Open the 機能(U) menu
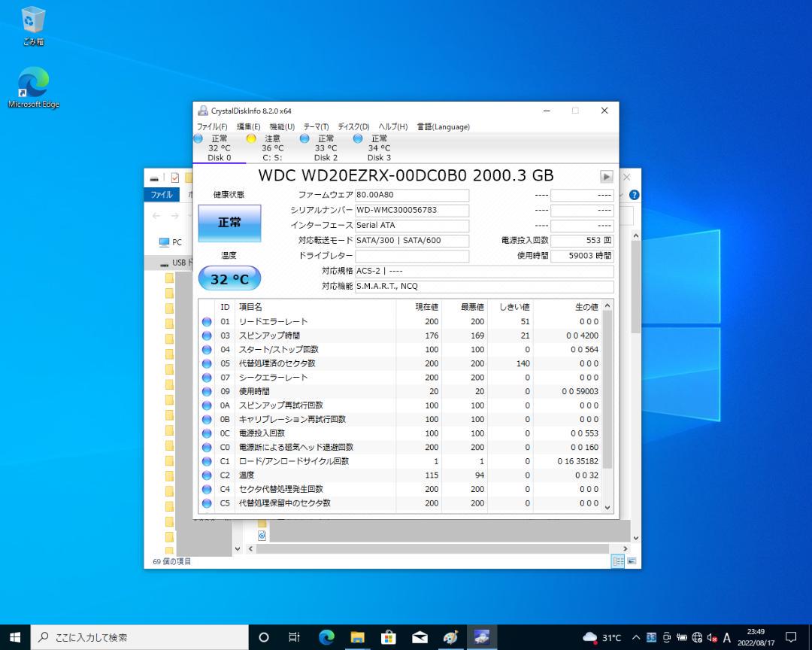This screenshot has width=812, height=650. point(282,127)
